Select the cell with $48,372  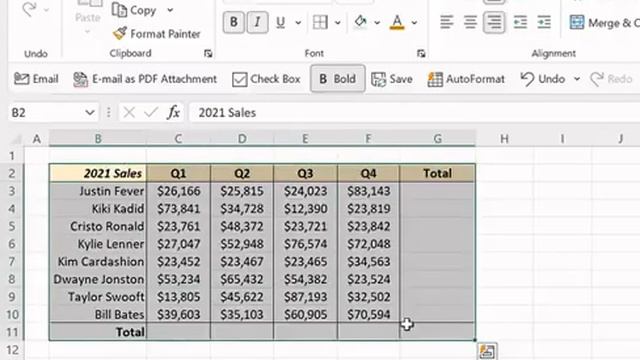(x=242, y=226)
